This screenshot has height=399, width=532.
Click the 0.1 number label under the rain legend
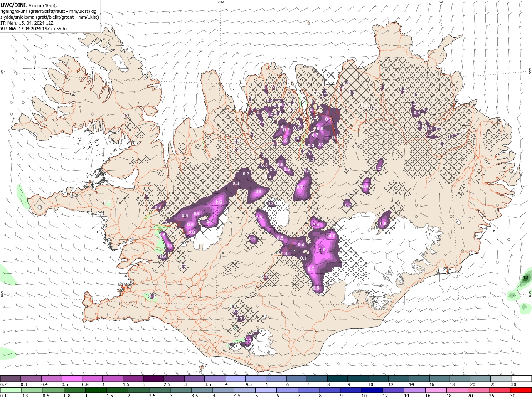point(4,396)
